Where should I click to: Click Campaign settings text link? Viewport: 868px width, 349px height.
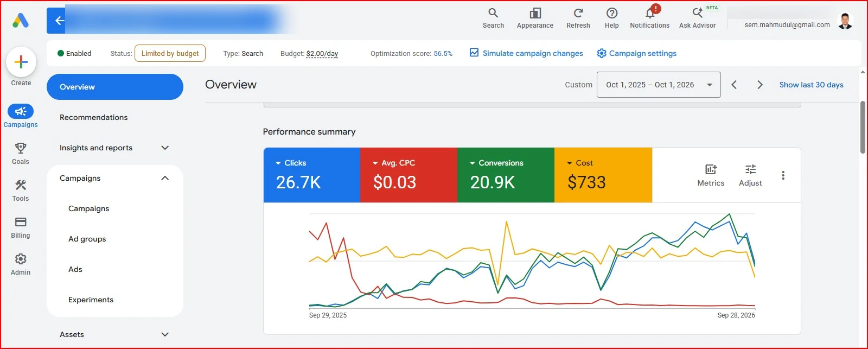click(x=643, y=53)
